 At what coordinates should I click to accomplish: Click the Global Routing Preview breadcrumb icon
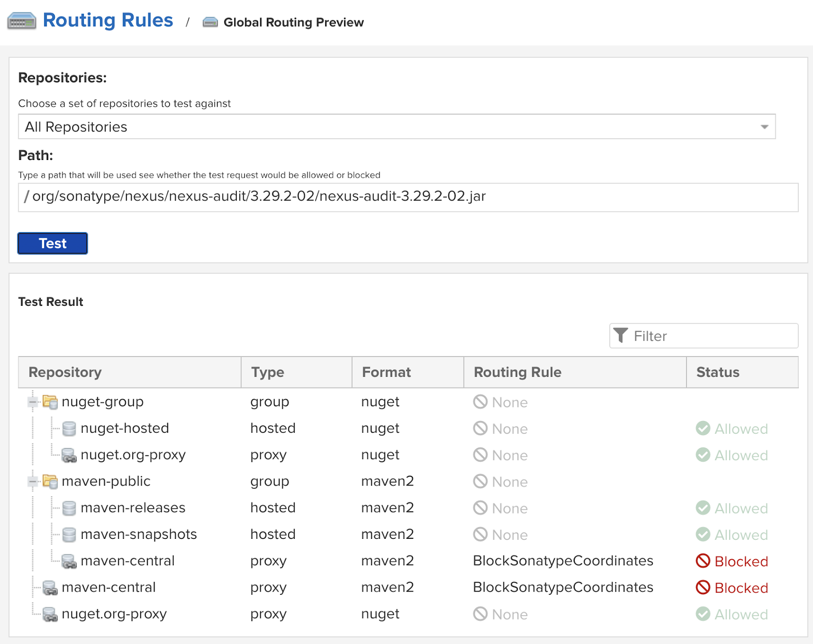coord(210,22)
